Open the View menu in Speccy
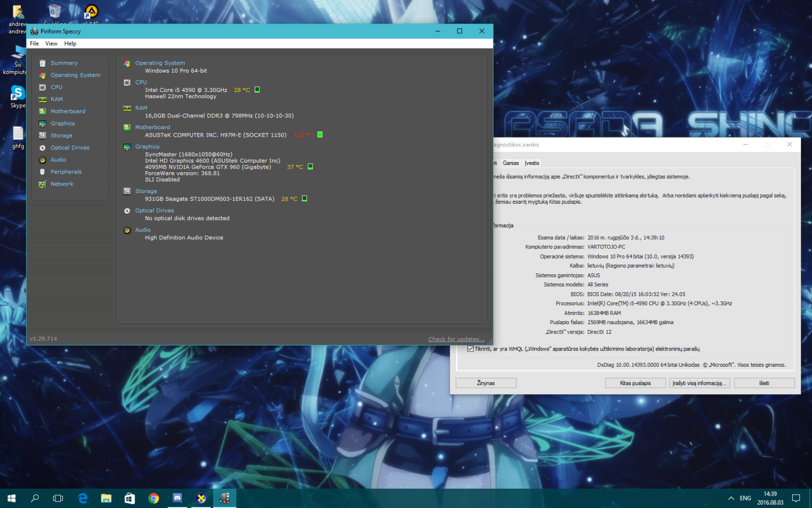812x508 pixels. click(x=51, y=44)
